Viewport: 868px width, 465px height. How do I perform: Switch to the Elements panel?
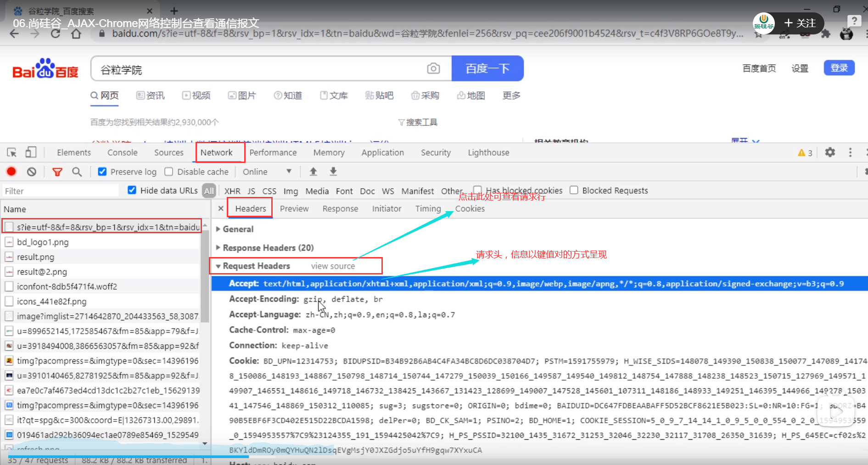[x=74, y=152]
